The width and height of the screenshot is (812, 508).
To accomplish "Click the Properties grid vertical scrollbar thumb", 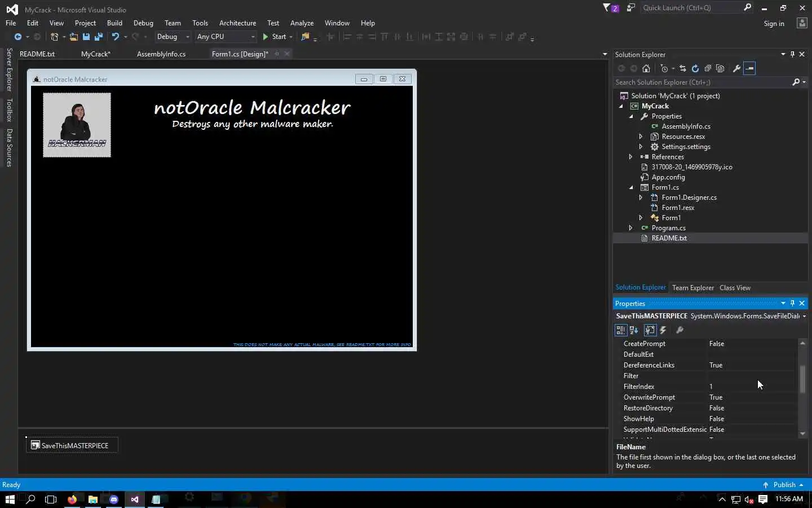I will pyautogui.click(x=802, y=379).
